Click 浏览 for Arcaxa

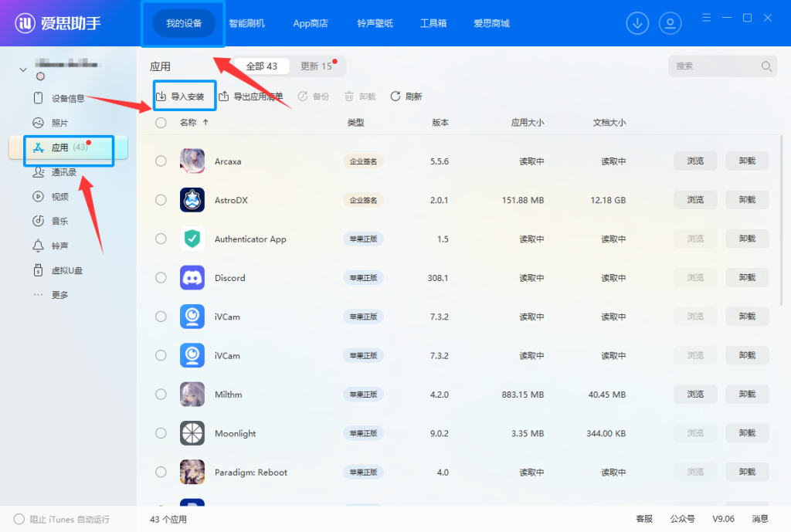(695, 161)
